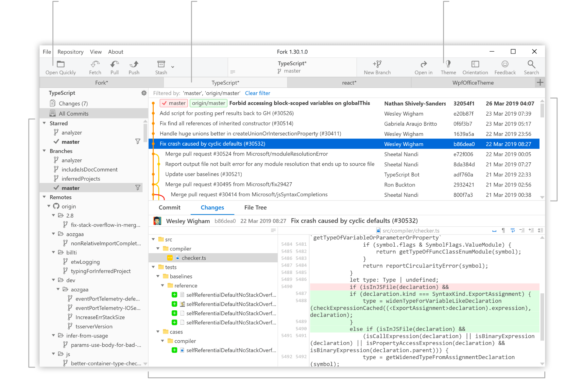Switch appearance via the Theme lightbulb icon
The height and width of the screenshot is (392, 582).
448,64
